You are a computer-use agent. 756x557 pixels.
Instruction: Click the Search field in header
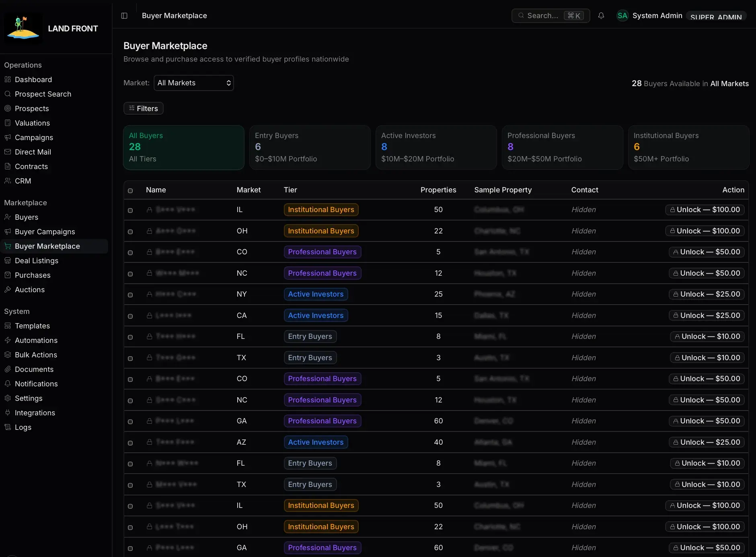pyautogui.click(x=551, y=16)
